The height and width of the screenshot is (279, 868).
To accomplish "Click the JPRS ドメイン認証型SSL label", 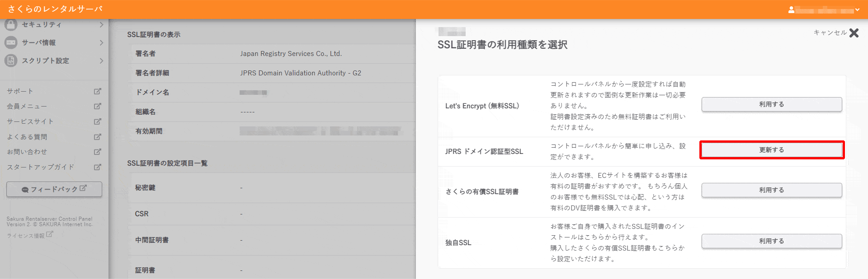I will click(484, 152).
